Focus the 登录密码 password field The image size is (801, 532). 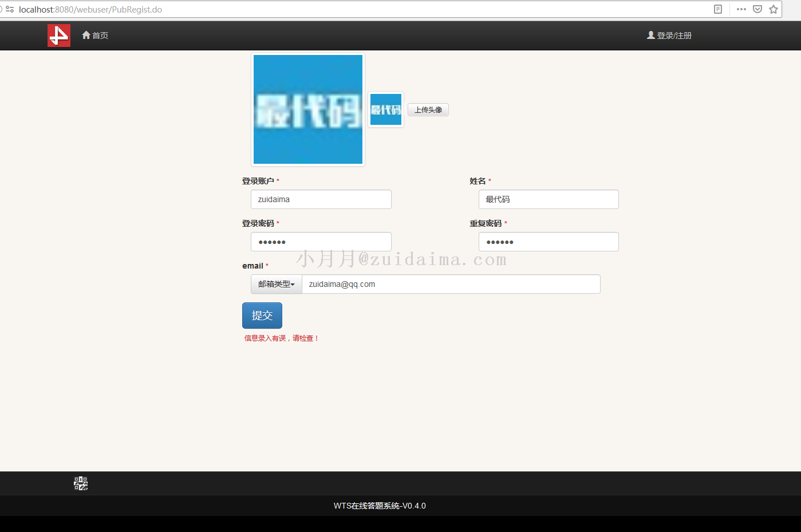tap(321, 242)
